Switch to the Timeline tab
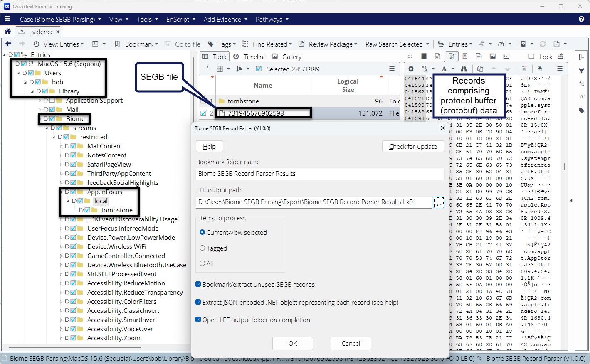The image size is (590, 364). pos(250,57)
